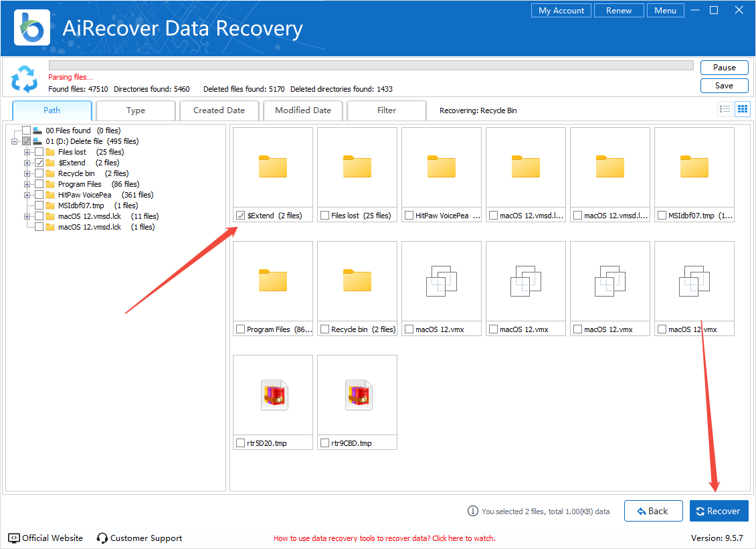This screenshot has height=549, width=756.
Task: Expand the Program Files tree node
Action: (x=27, y=184)
